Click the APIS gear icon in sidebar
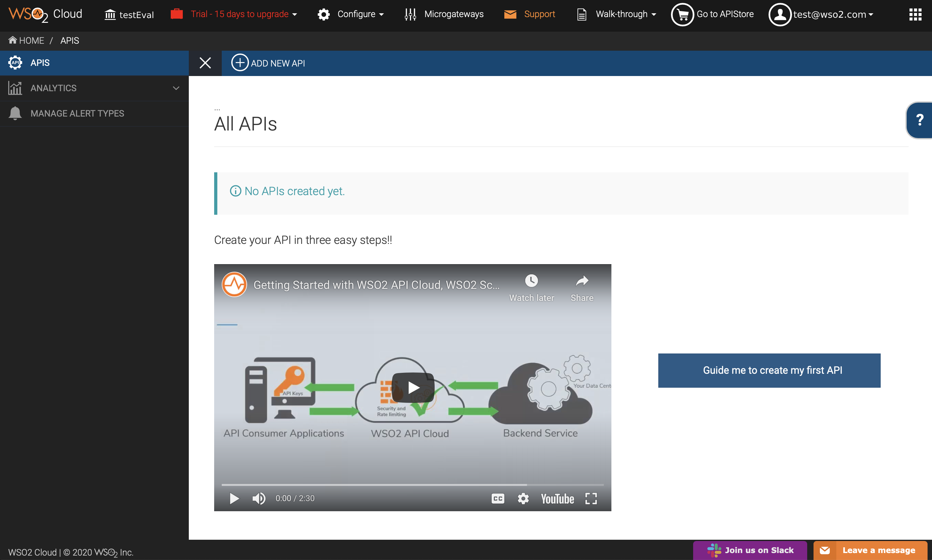The image size is (932, 560). tap(15, 63)
